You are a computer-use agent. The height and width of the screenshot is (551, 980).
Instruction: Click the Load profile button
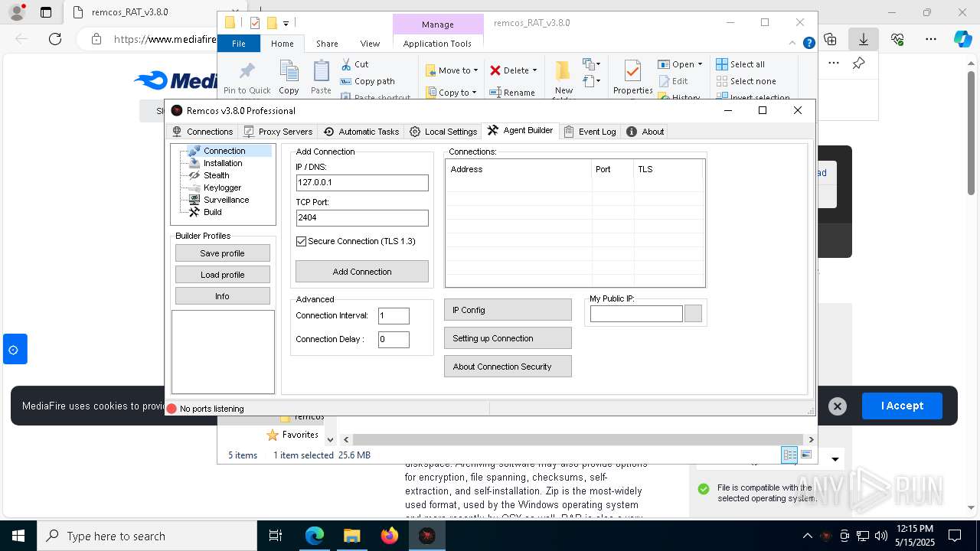pyautogui.click(x=222, y=275)
